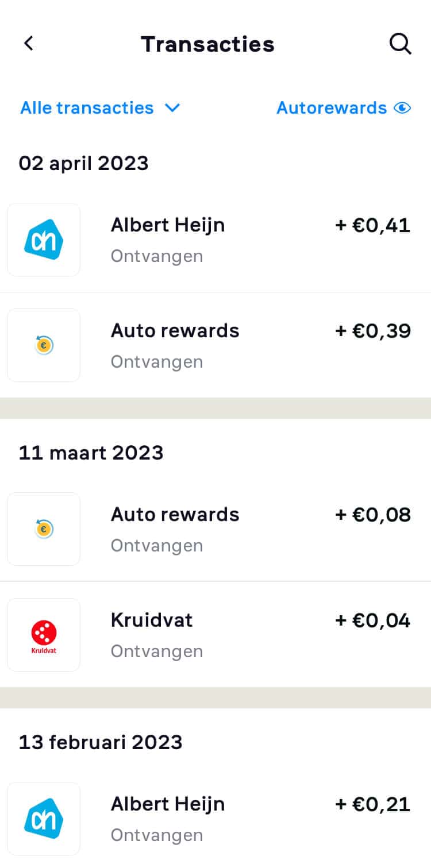
Task: Open the Albert Heijn +€0,21 transaction
Action: tap(215, 819)
